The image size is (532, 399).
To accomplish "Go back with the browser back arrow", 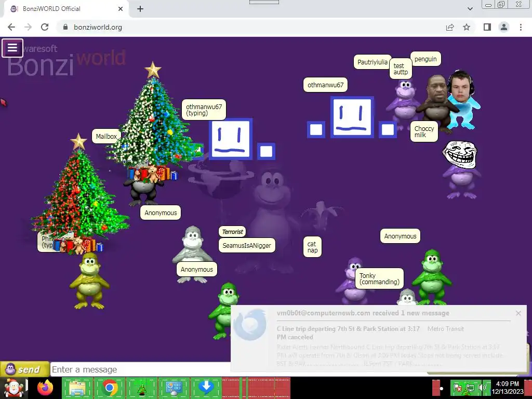I will click(x=11, y=27).
